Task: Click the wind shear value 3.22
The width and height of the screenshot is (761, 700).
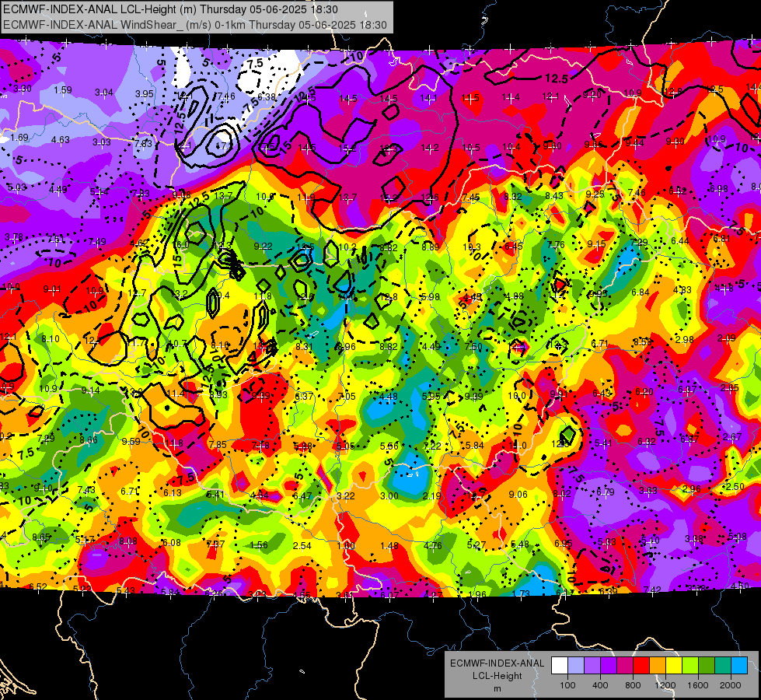Action: click(x=346, y=496)
